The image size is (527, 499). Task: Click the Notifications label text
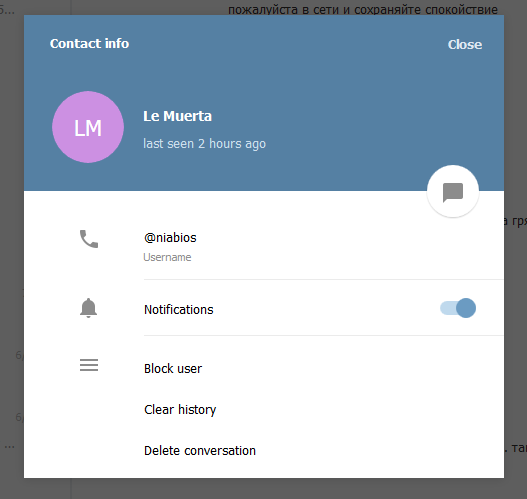178,309
